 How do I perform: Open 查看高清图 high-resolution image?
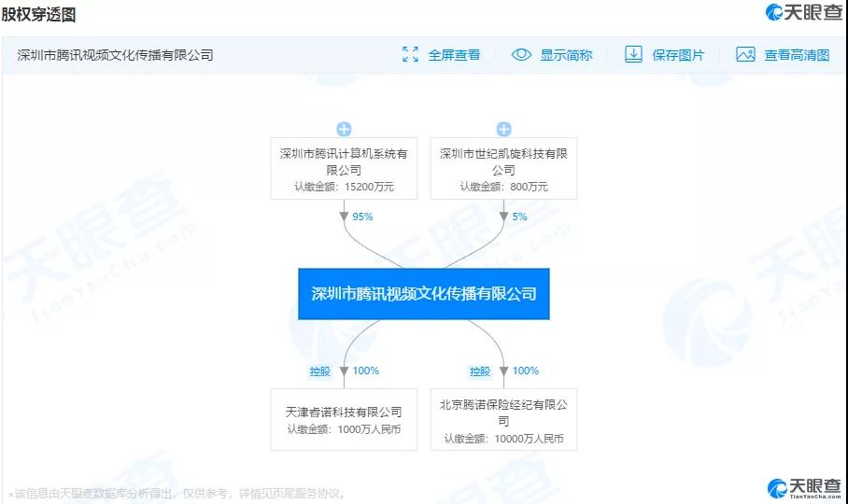click(797, 55)
